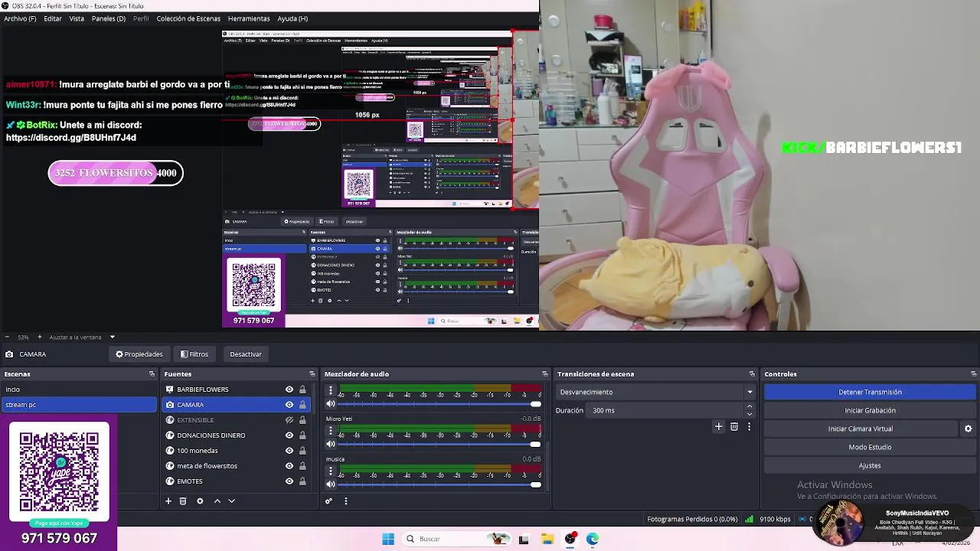This screenshot has width=980, height=551.
Task: Pop out the Mezclador de audio dock
Action: (544, 374)
